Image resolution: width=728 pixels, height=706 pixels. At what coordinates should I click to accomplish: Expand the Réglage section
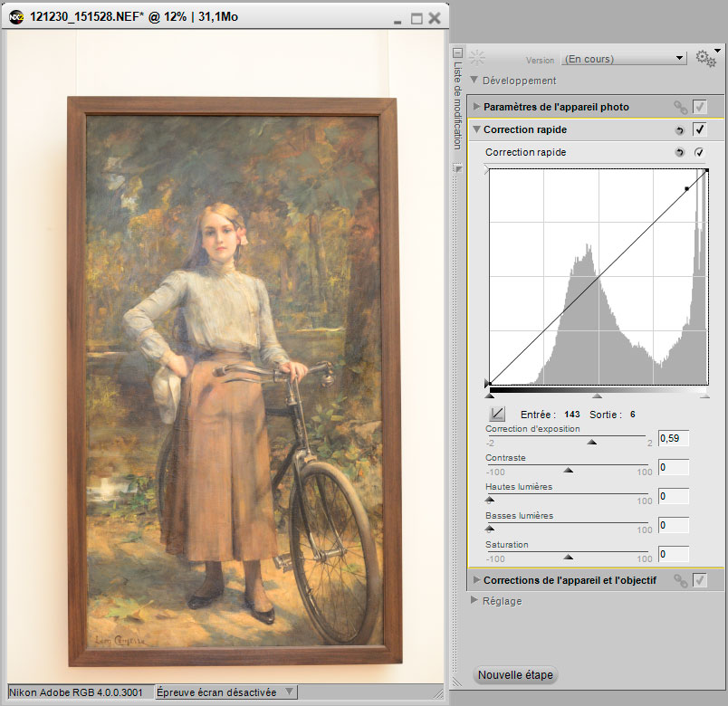coord(474,600)
